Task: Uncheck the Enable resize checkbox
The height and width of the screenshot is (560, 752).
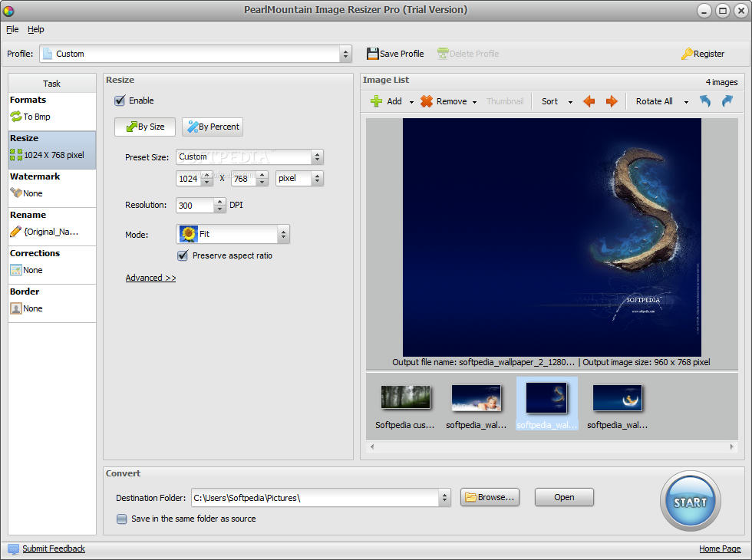Action: click(120, 100)
